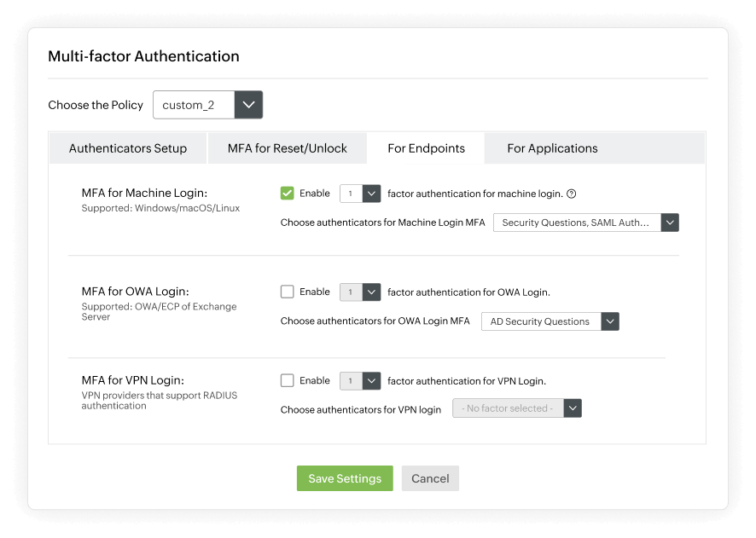Click the chevron on the VPN factor selector
Screen dimensions: 756x538
point(573,408)
